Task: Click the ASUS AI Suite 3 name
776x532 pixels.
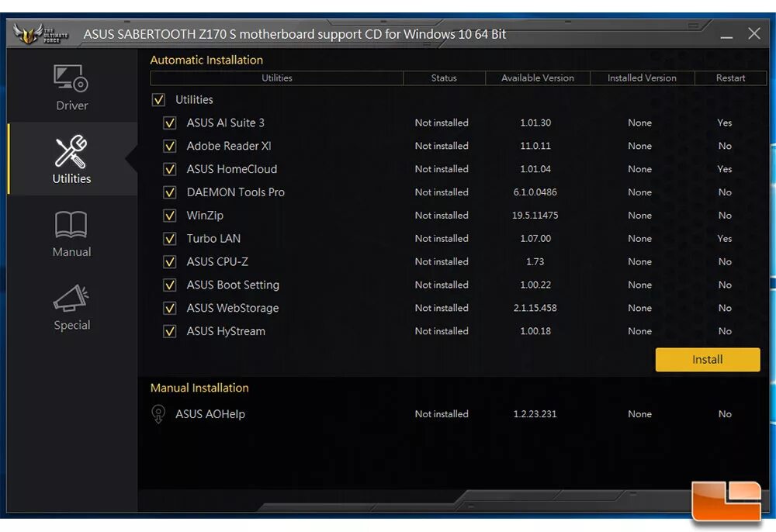Action: [225, 123]
